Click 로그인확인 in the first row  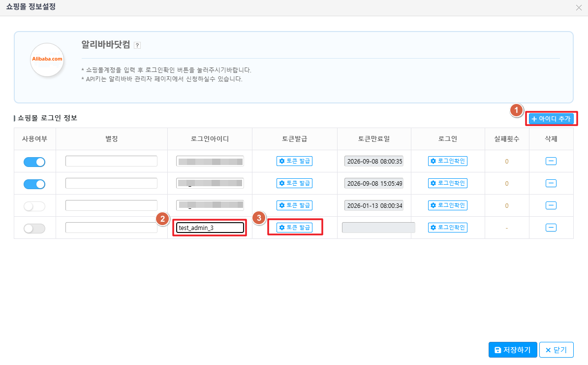[x=447, y=161]
